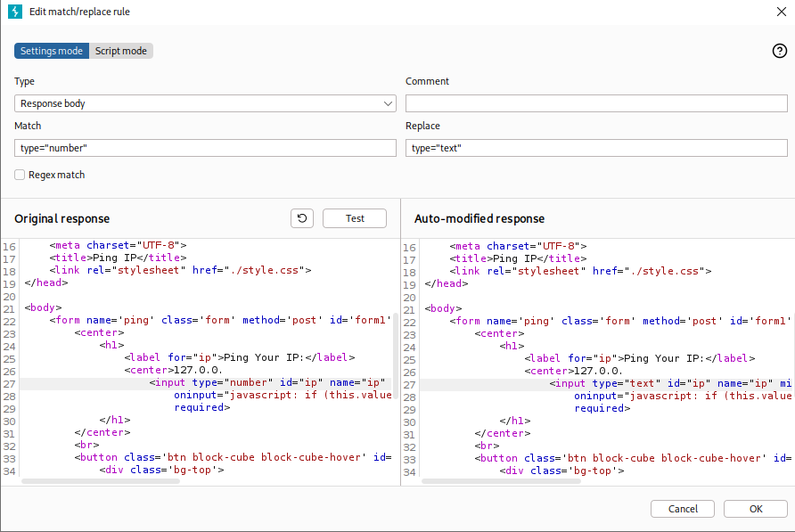Cancel the rule edit
This screenshot has height=532, width=795.
683,509
